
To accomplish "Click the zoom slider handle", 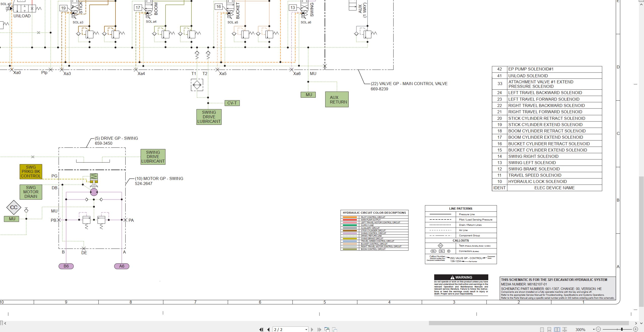I will coord(622,329).
